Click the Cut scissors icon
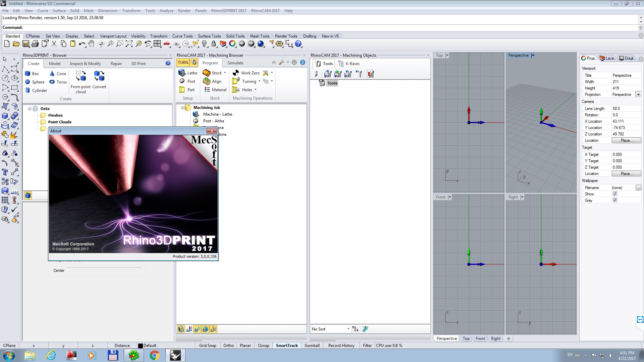The height and width of the screenshot is (362, 644). point(54,44)
